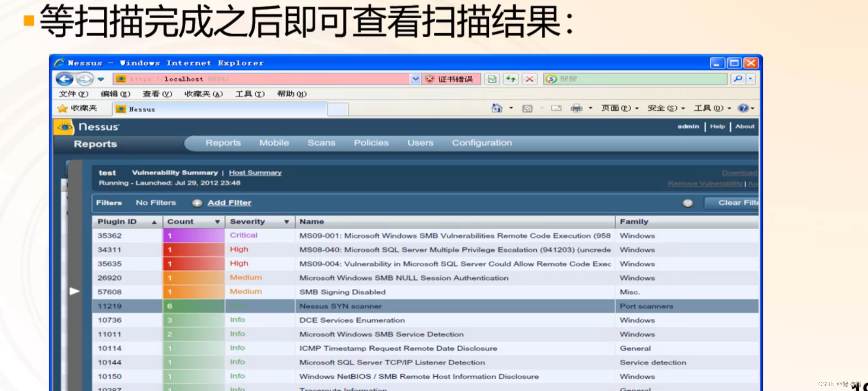Click the certificate error warning badge
868x391 pixels.
pos(450,79)
